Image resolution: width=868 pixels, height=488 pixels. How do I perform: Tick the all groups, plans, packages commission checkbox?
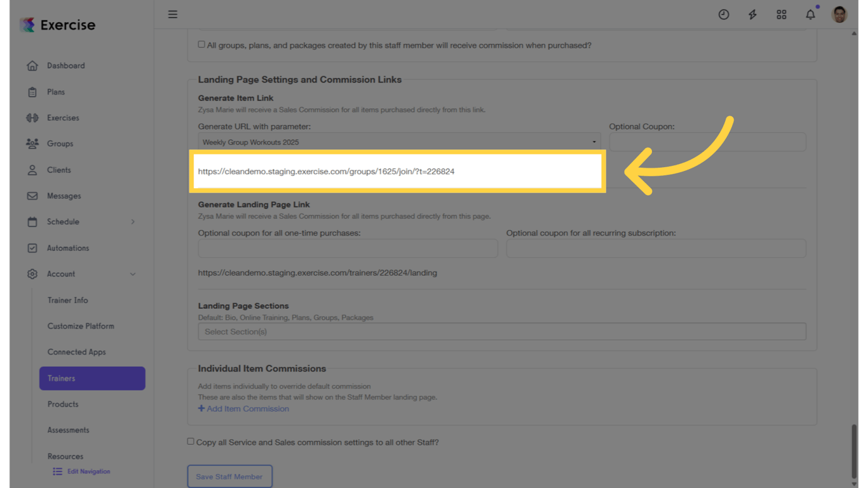click(x=201, y=44)
